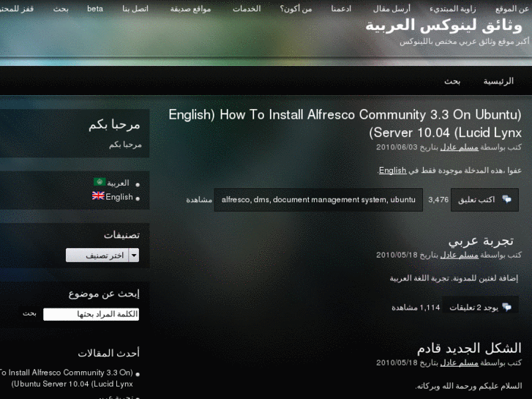Open the post titled الشكل الجديد قادم
532x399 pixels.
click(x=469, y=348)
